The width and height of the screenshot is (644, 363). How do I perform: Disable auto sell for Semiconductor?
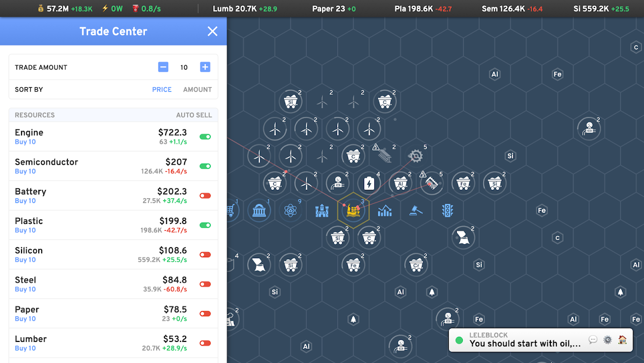205,166
